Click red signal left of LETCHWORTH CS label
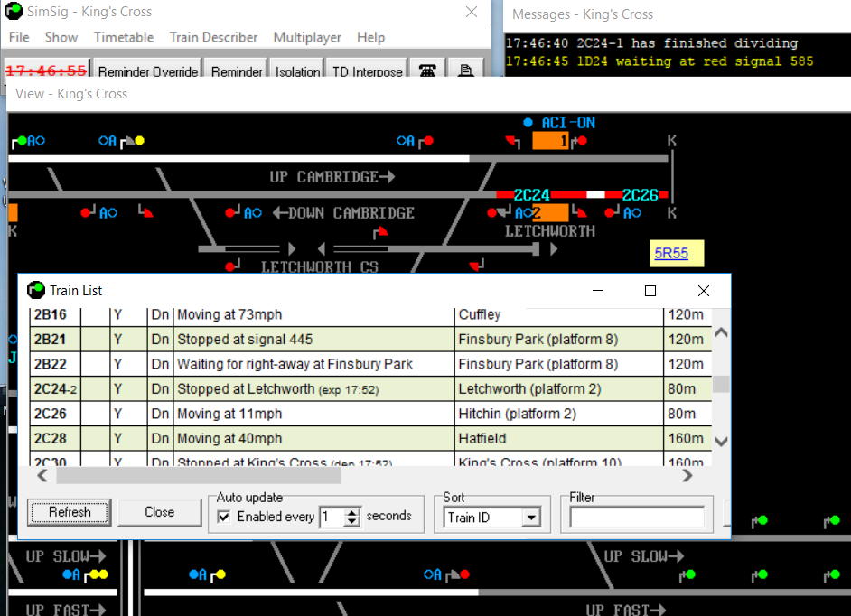 point(230,266)
